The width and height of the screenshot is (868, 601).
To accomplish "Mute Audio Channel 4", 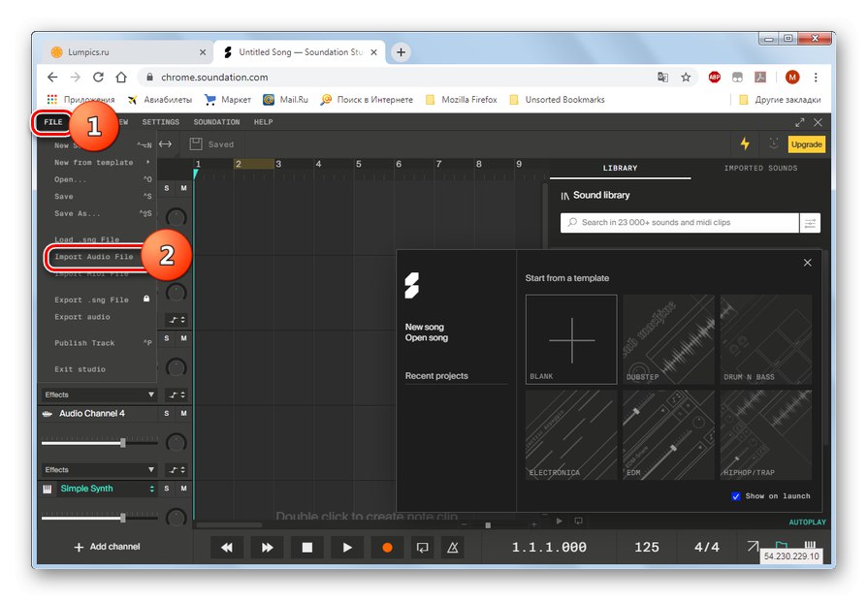I will coord(184,413).
